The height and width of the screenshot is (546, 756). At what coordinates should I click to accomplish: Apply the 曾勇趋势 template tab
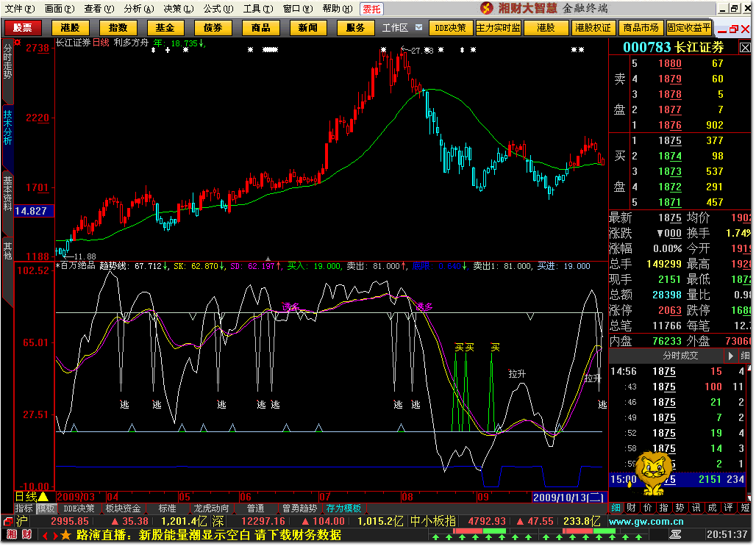299,509
